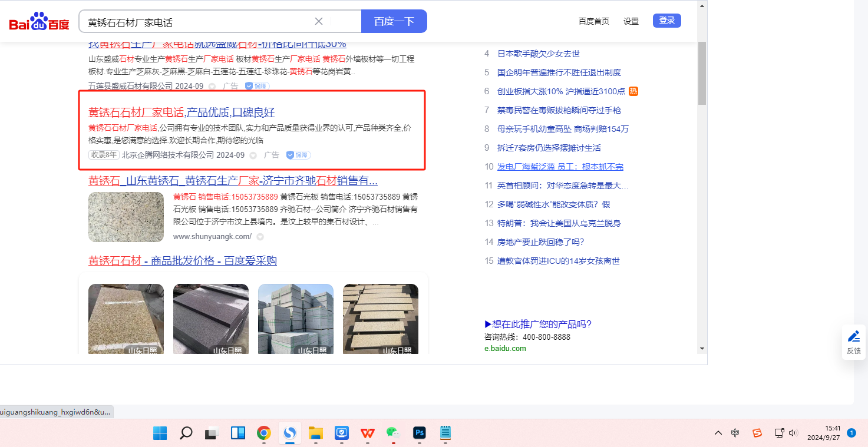
Task: Expand the arrow next to 北京企腾网络技术有限公司 2024-09
Action: [253, 155]
